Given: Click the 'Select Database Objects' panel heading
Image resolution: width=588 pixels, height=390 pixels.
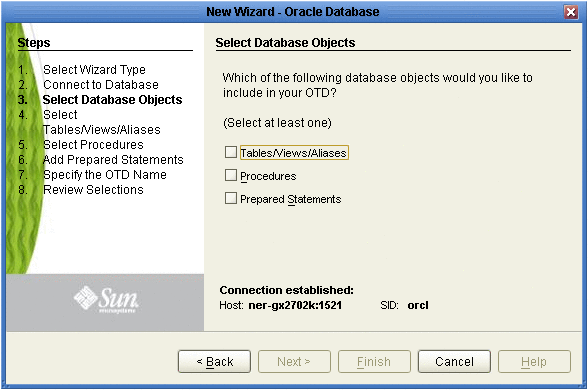Looking at the screenshot, I should pos(285,43).
